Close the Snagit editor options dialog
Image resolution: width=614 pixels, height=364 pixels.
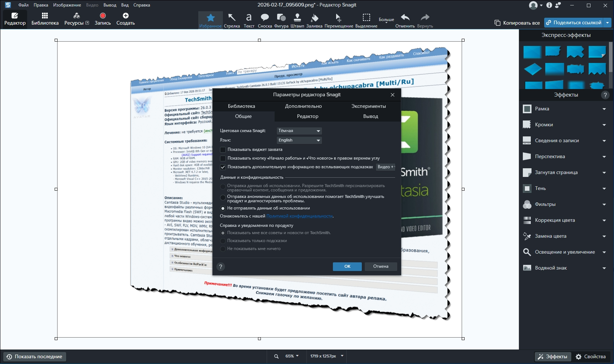click(x=393, y=95)
